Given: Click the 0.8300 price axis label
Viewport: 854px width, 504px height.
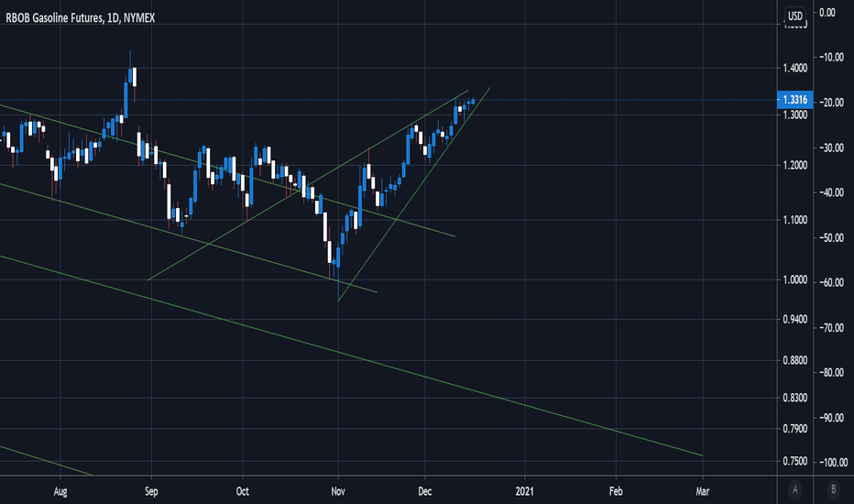Looking at the screenshot, I should click(794, 398).
